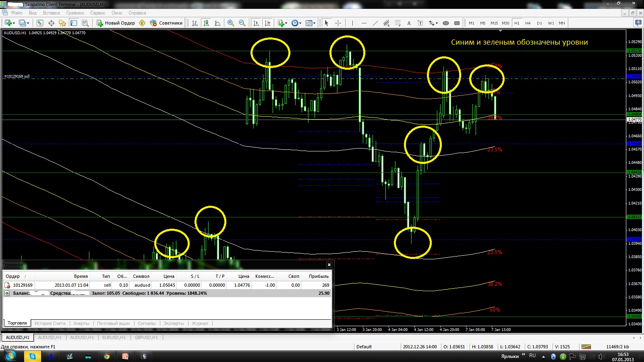
Task: Open the Navigator folder-star icon
Action: pyautogui.click(x=62, y=23)
